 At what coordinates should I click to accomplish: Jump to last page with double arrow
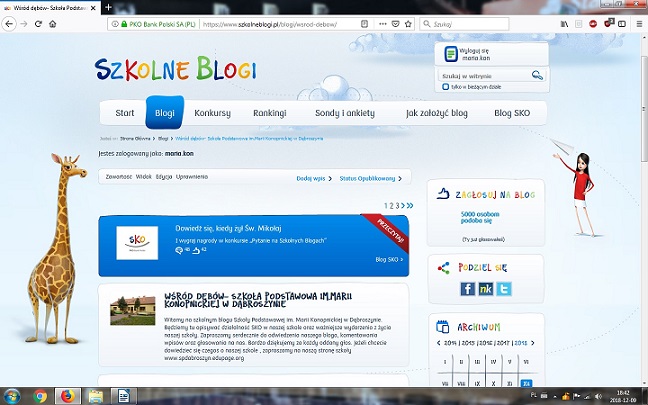click(x=410, y=205)
